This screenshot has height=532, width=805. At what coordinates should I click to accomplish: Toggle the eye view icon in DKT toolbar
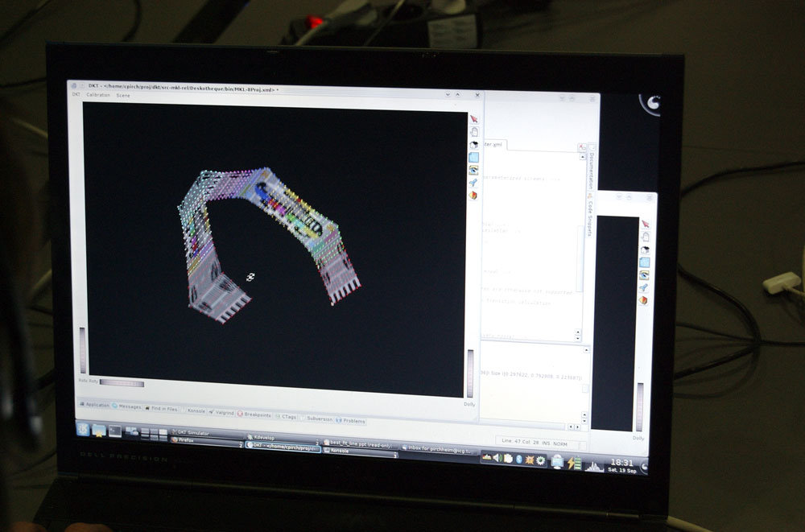[473, 170]
